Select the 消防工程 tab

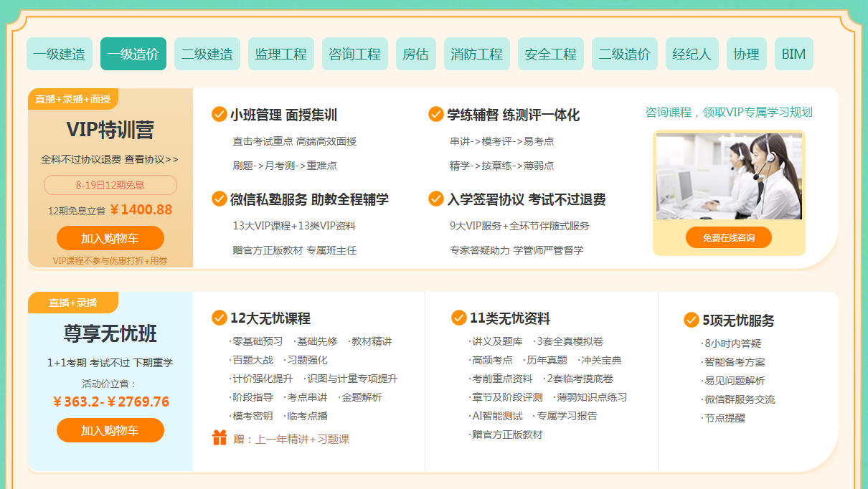coord(477,54)
